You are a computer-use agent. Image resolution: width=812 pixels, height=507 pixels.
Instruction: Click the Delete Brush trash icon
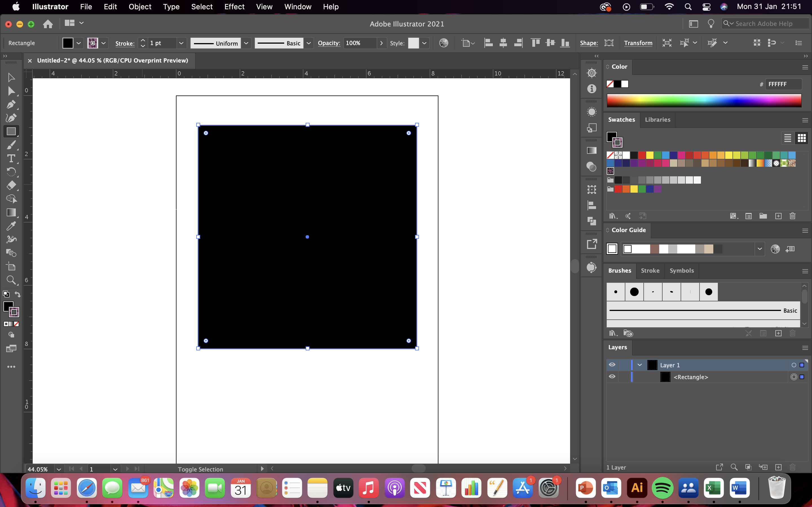793,333
